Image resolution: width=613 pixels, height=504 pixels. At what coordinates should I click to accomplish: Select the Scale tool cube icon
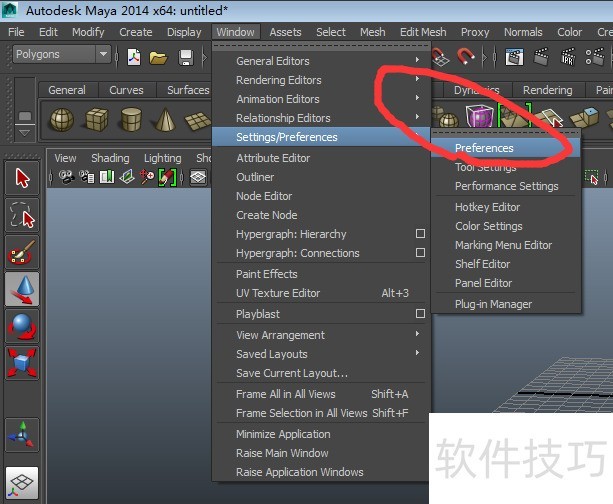(22, 363)
